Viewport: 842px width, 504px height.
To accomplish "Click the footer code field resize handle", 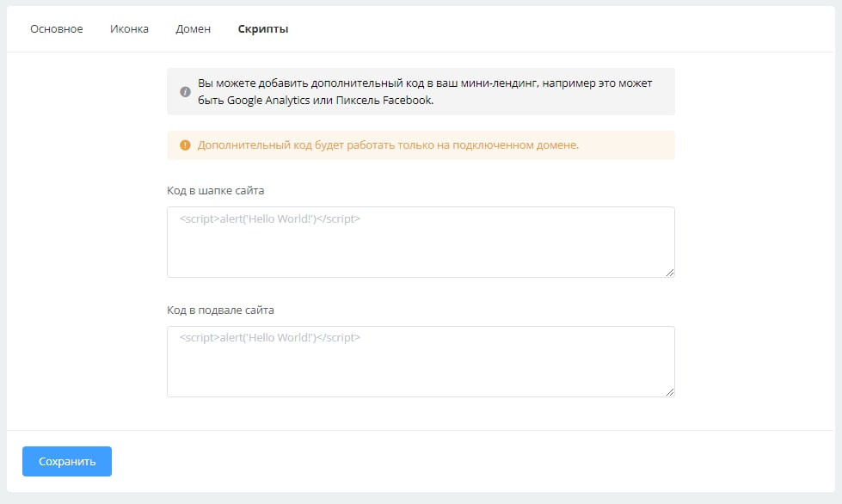I will (669, 391).
